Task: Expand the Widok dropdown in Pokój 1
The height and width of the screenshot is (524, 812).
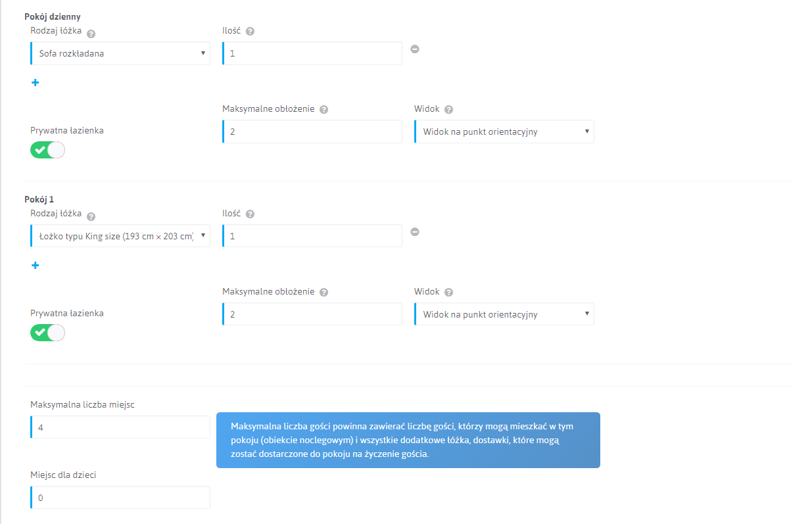Action: pos(504,315)
